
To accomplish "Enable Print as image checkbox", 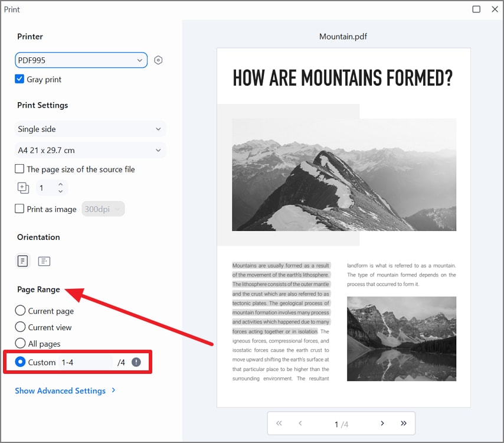I will (19, 209).
